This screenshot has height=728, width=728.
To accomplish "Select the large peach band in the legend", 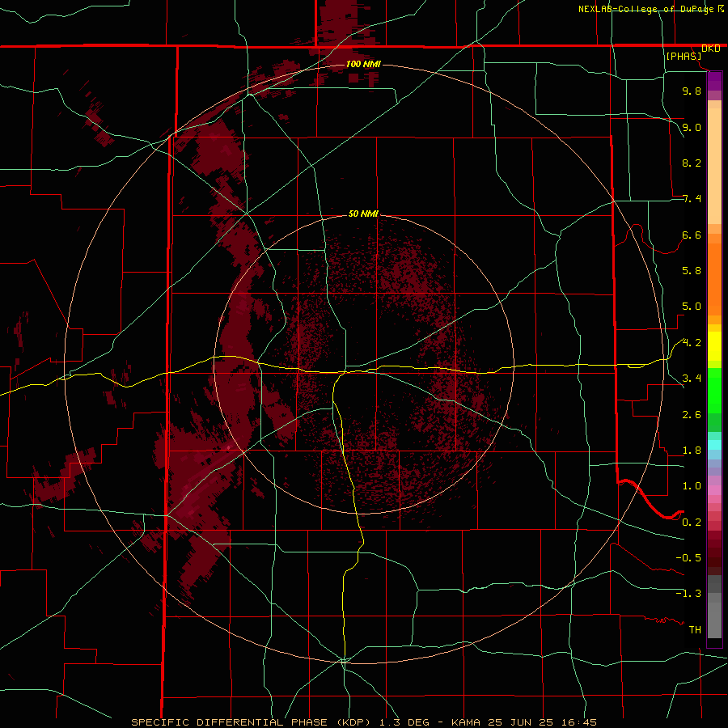I will (x=714, y=166).
